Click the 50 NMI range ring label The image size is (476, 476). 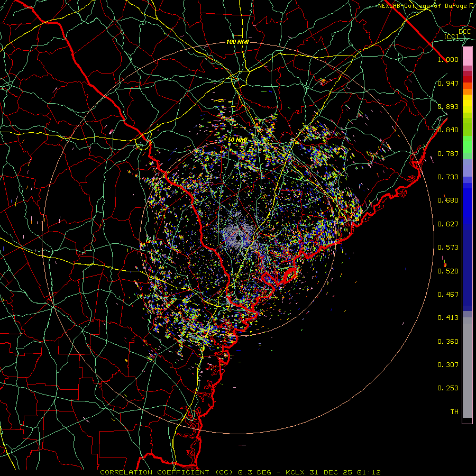[x=237, y=140]
